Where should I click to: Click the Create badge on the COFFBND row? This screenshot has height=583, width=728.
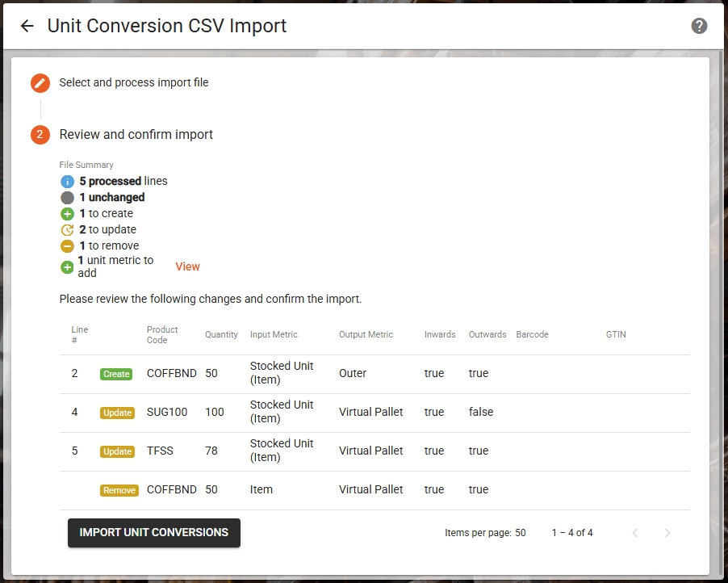(x=117, y=374)
